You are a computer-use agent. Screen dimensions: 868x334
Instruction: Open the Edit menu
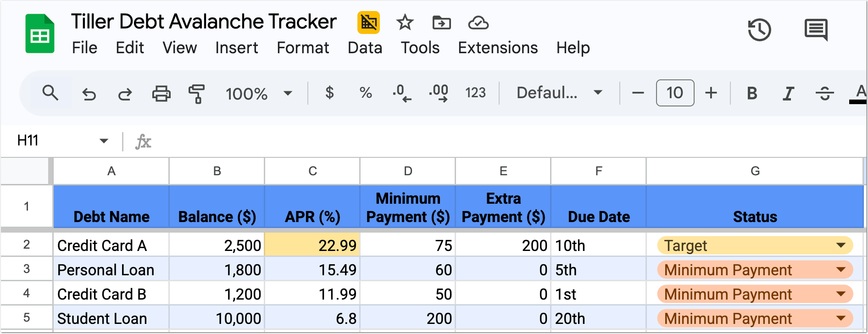pyautogui.click(x=130, y=48)
